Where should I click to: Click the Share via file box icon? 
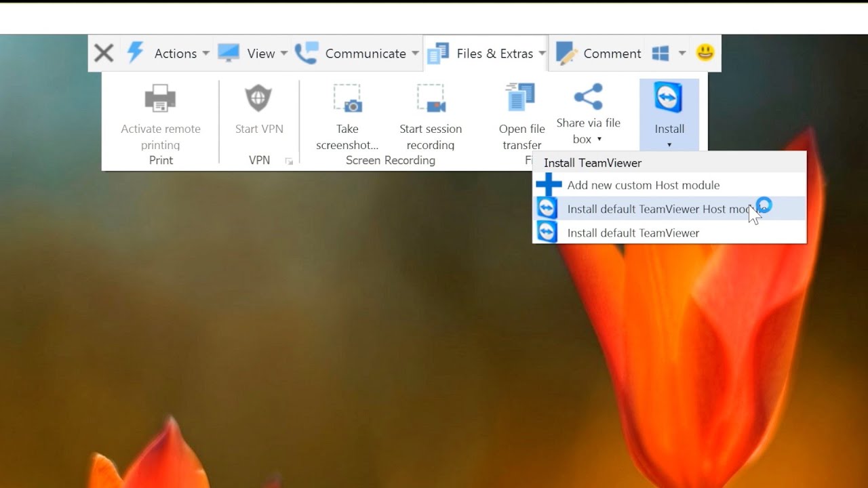(x=589, y=97)
